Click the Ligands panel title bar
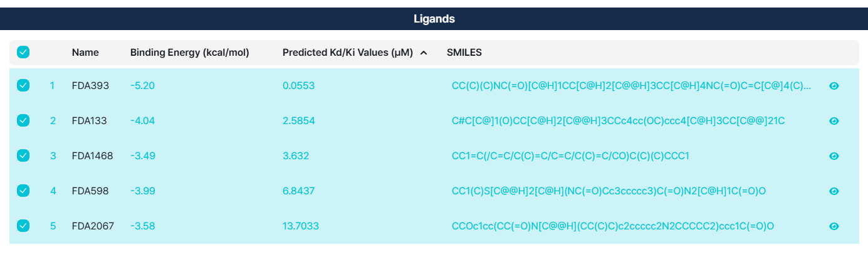Screen dimensions: 868x257 (434, 19)
